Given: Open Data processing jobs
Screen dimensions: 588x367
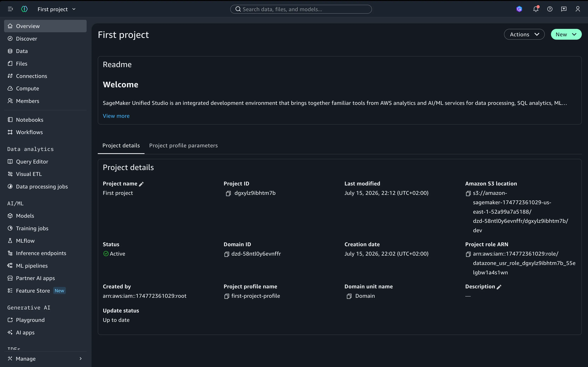Looking at the screenshot, I should [x=45, y=186].
